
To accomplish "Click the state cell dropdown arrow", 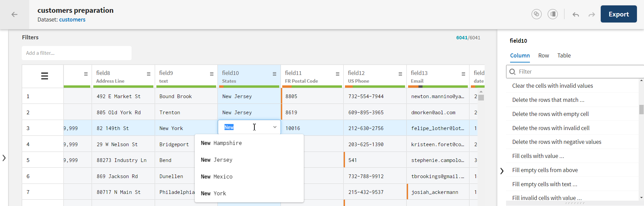I will (x=275, y=127).
